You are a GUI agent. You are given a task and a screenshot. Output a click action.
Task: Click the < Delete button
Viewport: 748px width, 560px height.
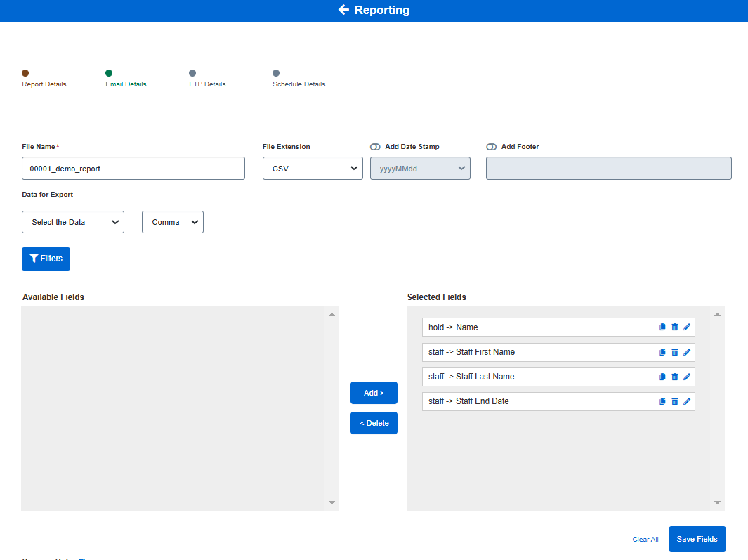point(374,423)
